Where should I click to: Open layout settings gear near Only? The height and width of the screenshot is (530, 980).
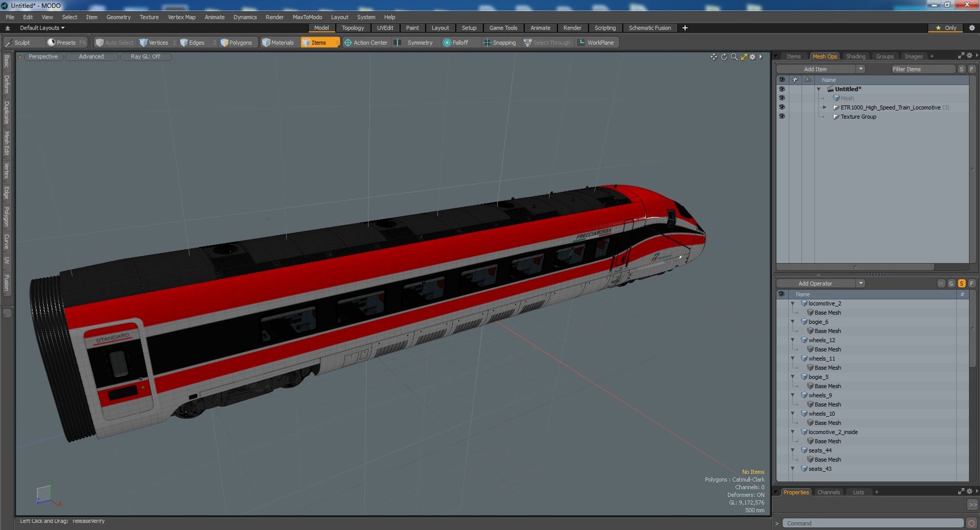point(972,28)
